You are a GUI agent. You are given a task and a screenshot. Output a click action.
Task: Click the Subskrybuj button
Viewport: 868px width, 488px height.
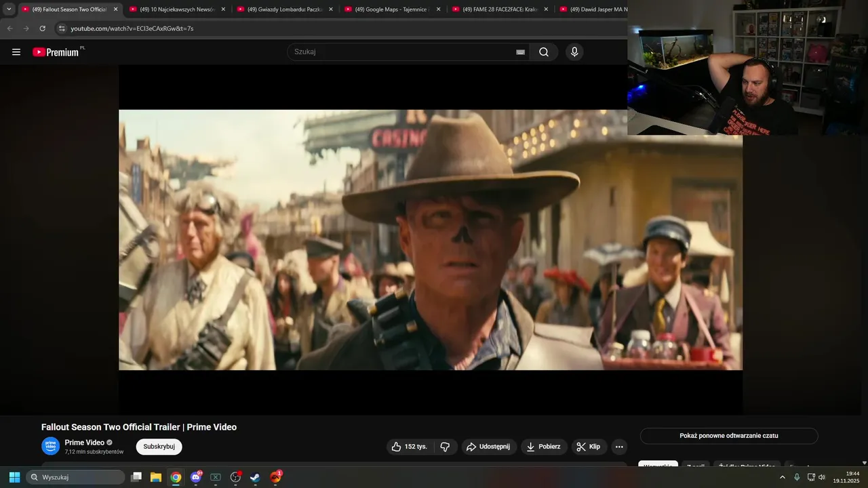(x=159, y=447)
